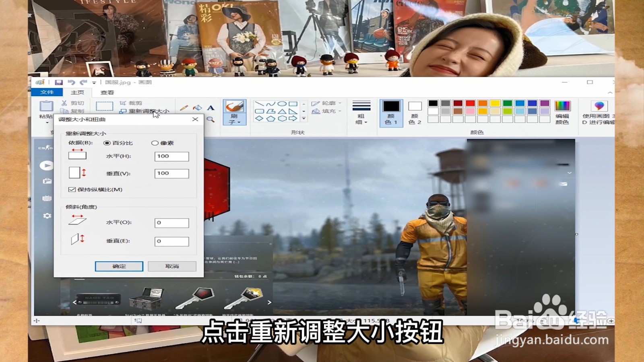
Task: Click the Redo arrow icon
Action: click(x=83, y=82)
